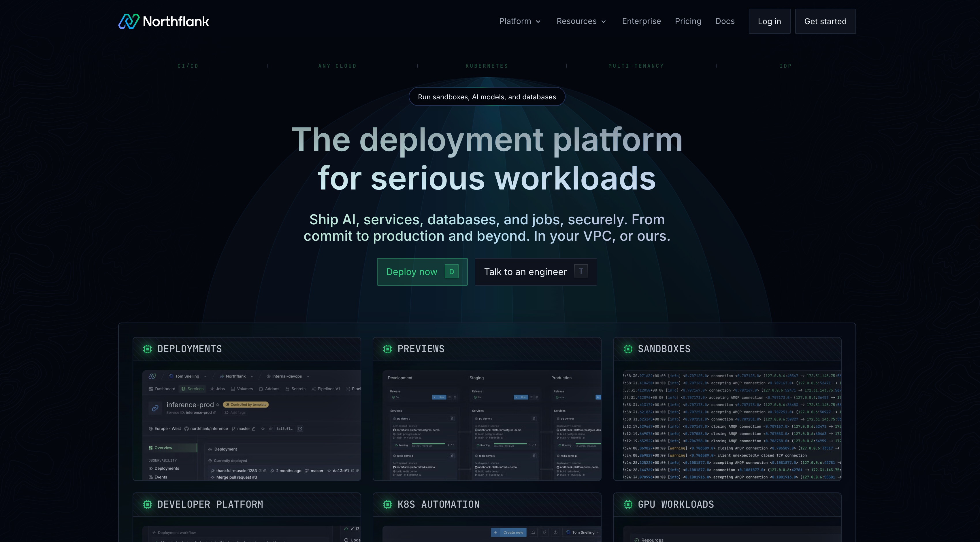Image resolution: width=980 pixels, height=542 pixels.
Task: Toggle the favorite star next to inference-prod
Action: [218, 405]
